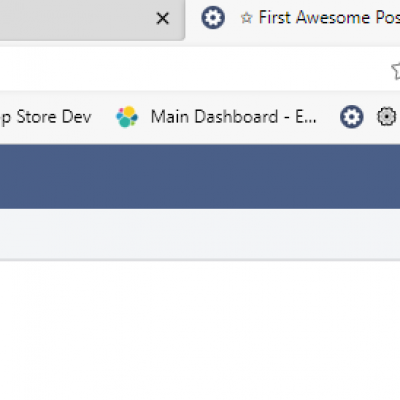Screen dimensions: 400x400
Task: Click the light grey strip below the header
Action: [x=200, y=234]
